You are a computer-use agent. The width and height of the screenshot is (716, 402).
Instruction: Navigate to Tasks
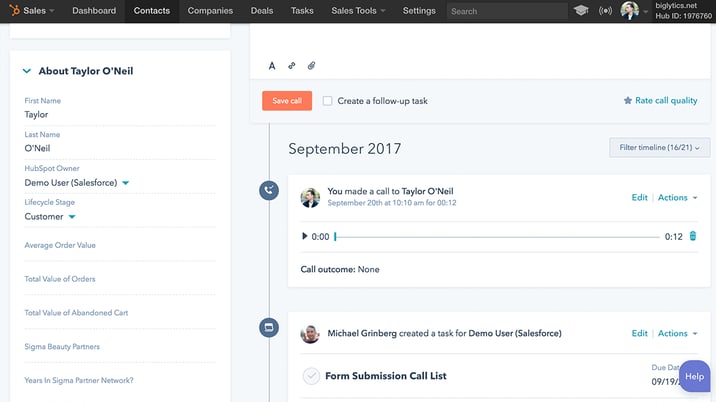[x=302, y=11]
